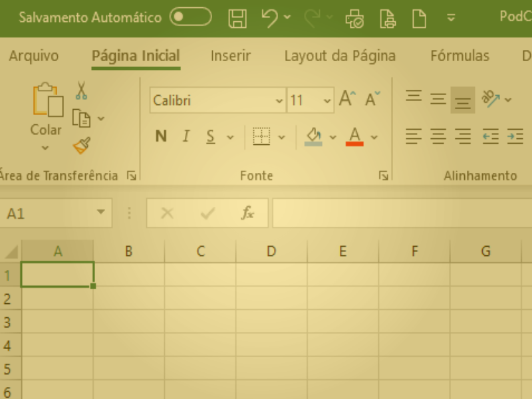The width and height of the screenshot is (532, 399).
Task: Increase the indent
Action: (x=515, y=136)
